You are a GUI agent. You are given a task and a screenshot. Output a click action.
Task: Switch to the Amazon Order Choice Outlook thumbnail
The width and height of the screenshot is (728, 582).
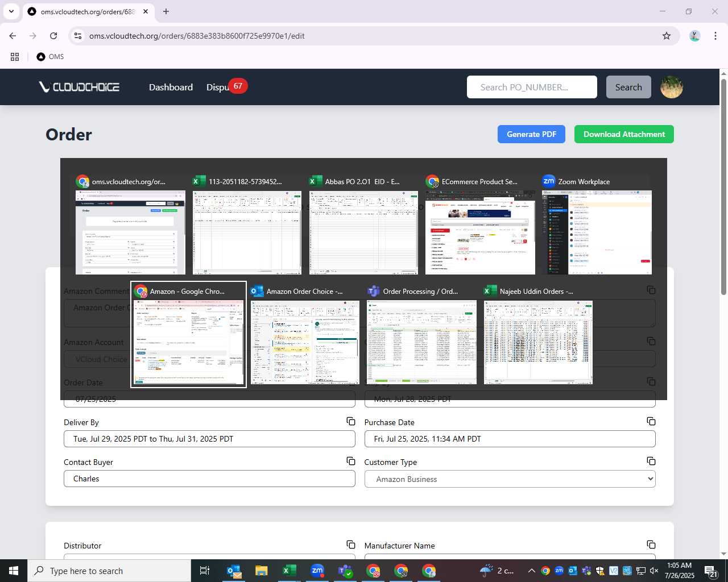tap(305, 334)
